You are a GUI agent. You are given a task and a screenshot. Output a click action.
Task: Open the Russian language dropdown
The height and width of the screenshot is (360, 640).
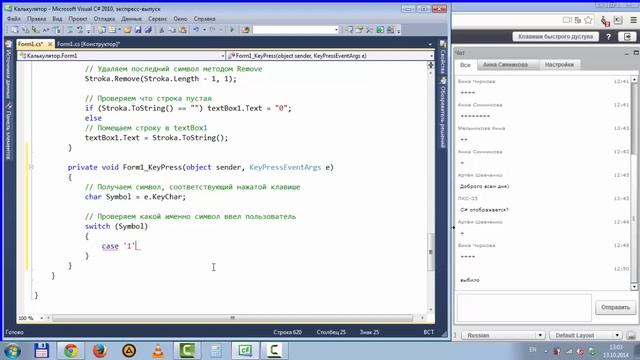tap(503, 335)
